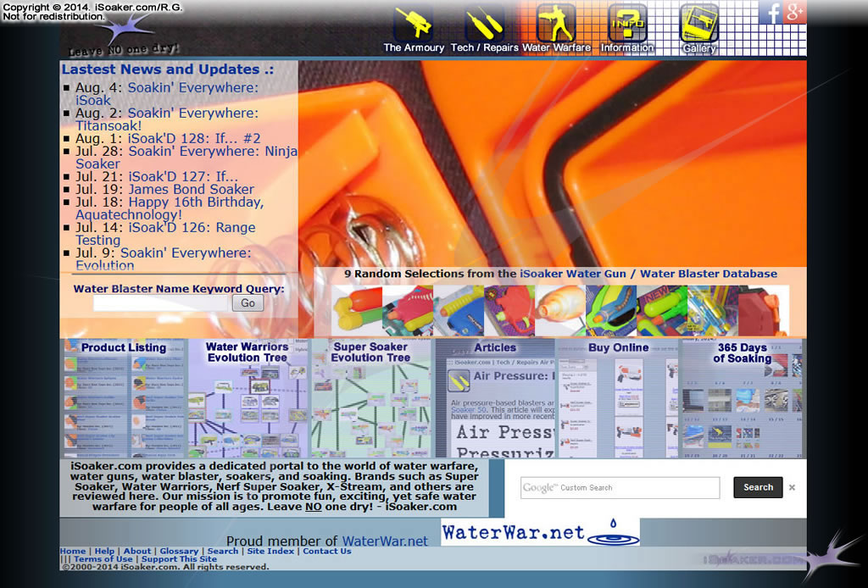Select the fourth random water blaster thumbnail
The width and height of the screenshot is (868, 588).
tap(509, 310)
